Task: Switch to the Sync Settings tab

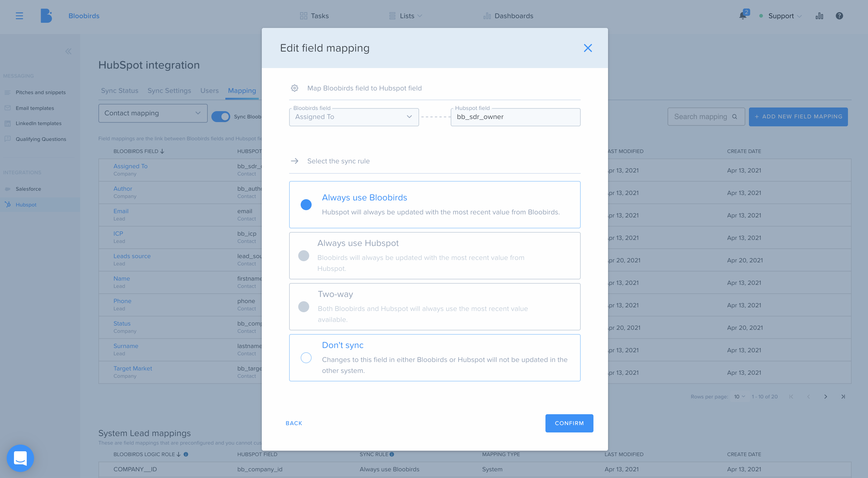Action: pyautogui.click(x=169, y=90)
